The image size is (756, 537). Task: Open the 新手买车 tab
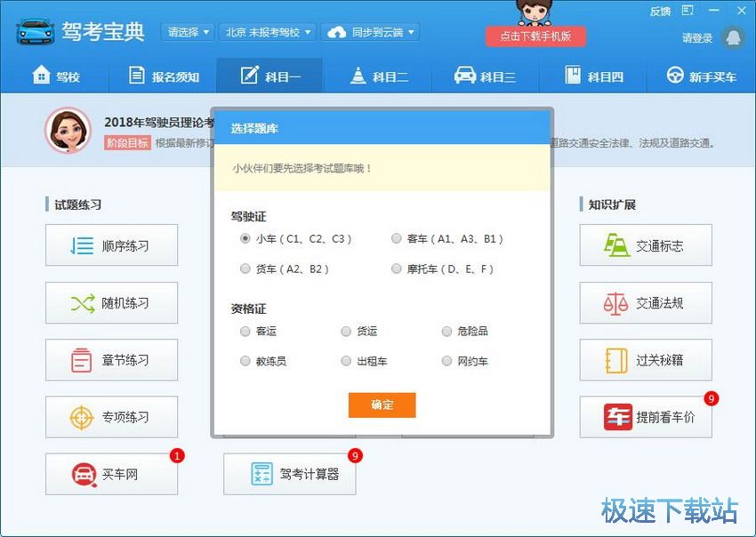pyautogui.click(x=702, y=76)
